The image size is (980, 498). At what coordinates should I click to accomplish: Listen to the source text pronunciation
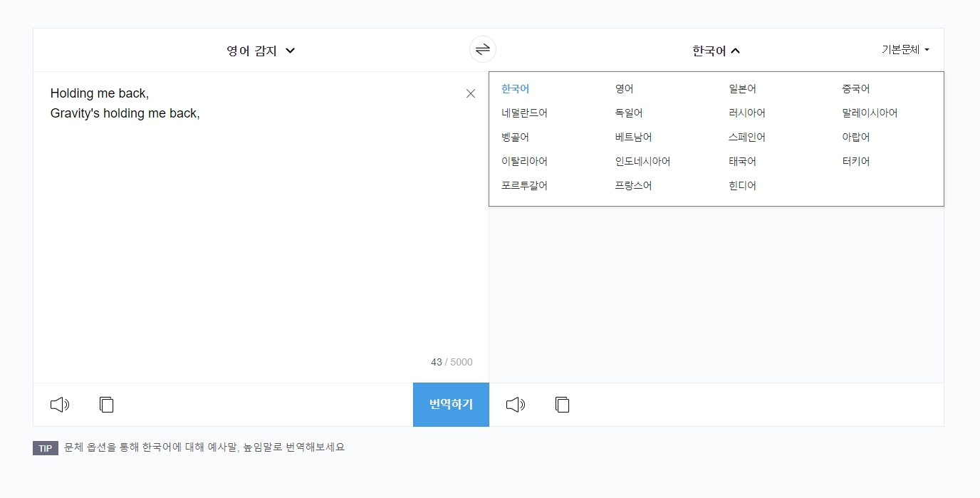click(60, 404)
